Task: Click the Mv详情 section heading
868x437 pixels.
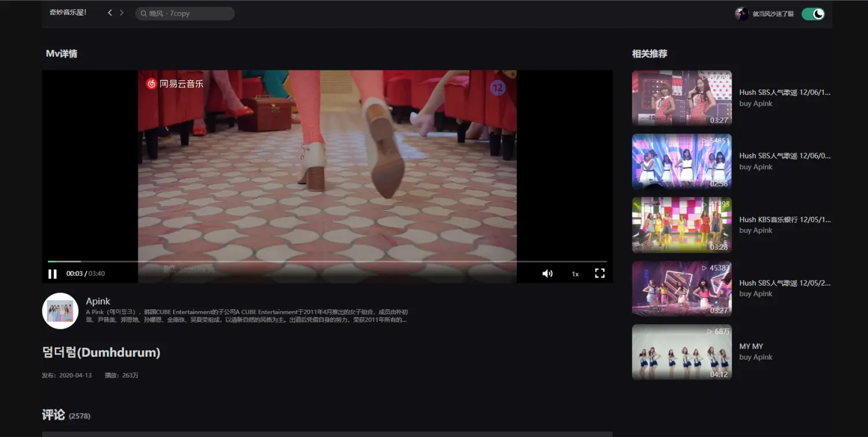Action: click(x=61, y=54)
